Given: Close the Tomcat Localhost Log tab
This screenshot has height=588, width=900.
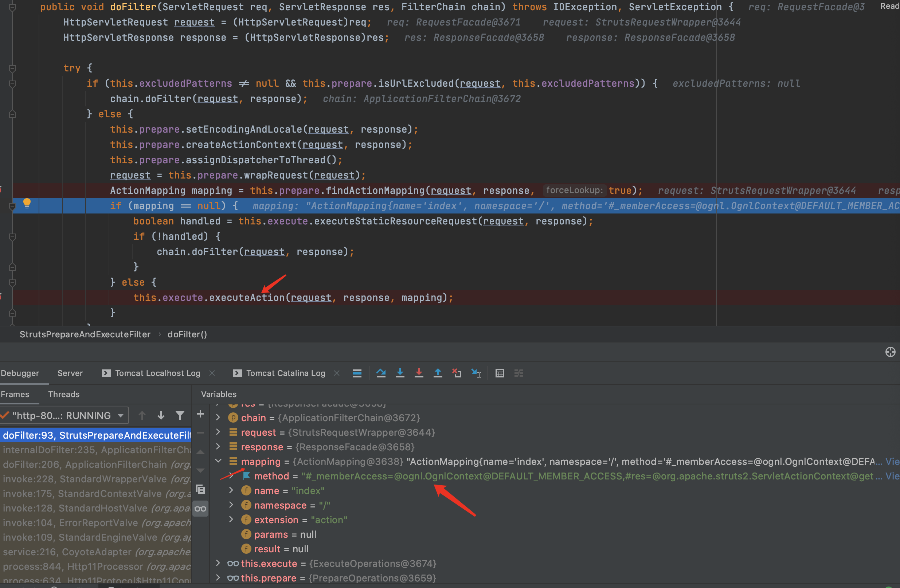Looking at the screenshot, I should tap(212, 373).
